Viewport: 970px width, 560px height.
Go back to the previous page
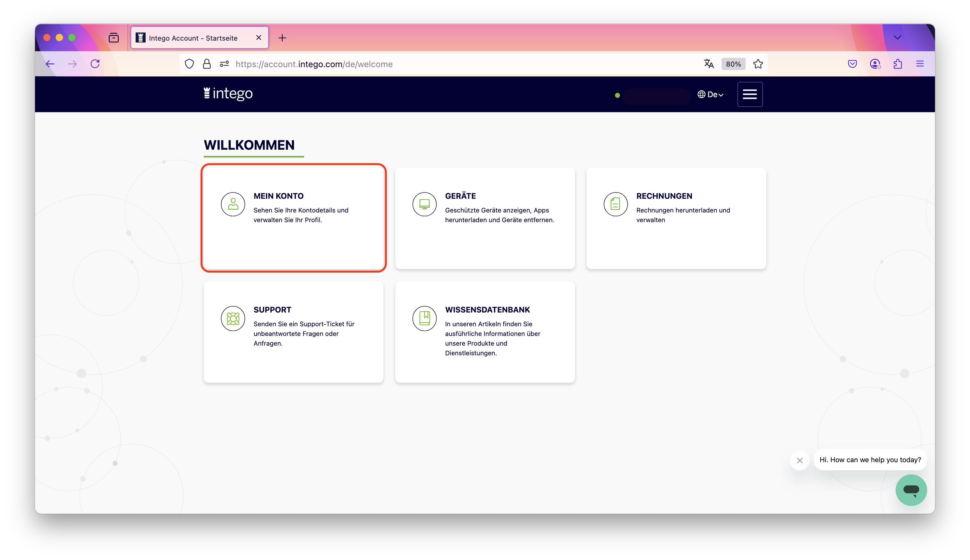tap(50, 64)
